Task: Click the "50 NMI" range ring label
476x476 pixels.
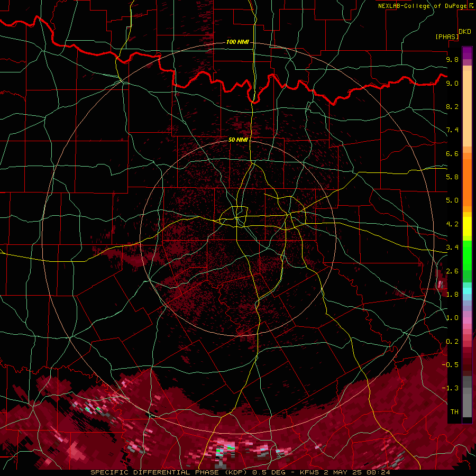Action: click(x=239, y=140)
